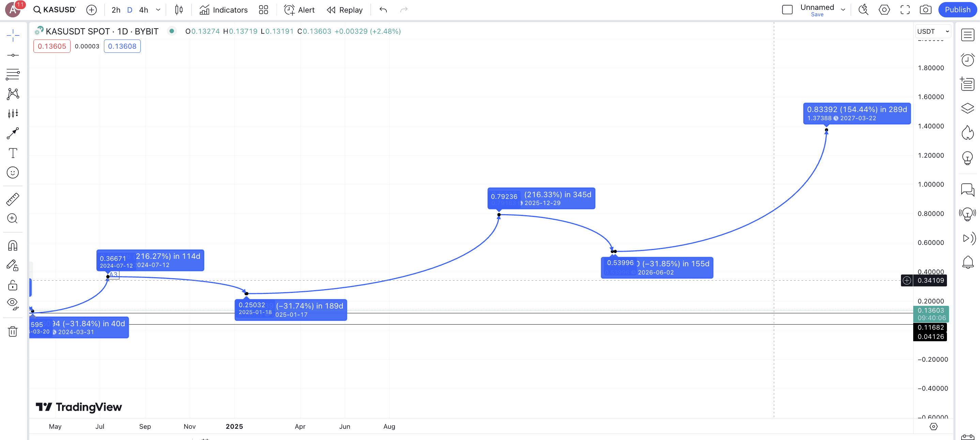The width and height of the screenshot is (980, 440).
Task: Open the Measure ruler tool
Action: [x=13, y=199]
